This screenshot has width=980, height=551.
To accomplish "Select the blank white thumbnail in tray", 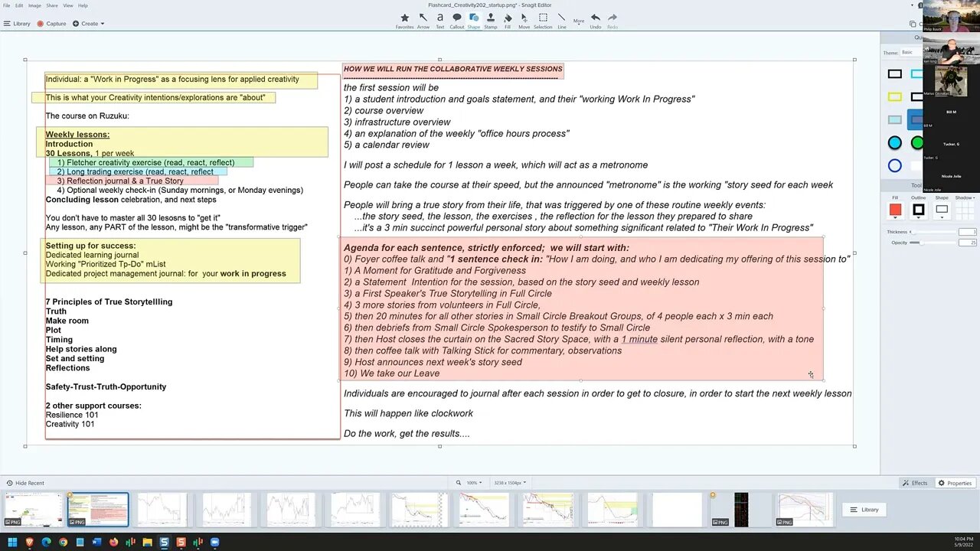I will click(x=677, y=510).
